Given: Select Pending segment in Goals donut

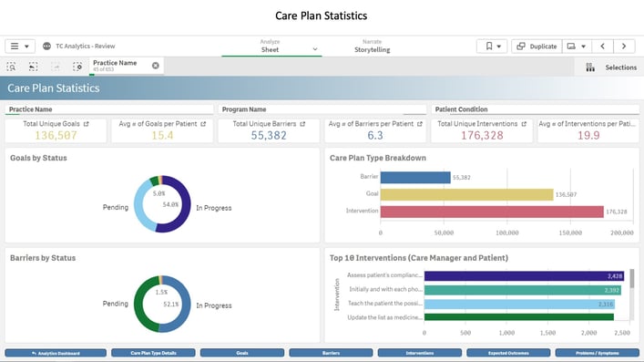Looking at the screenshot, I should [139, 207].
